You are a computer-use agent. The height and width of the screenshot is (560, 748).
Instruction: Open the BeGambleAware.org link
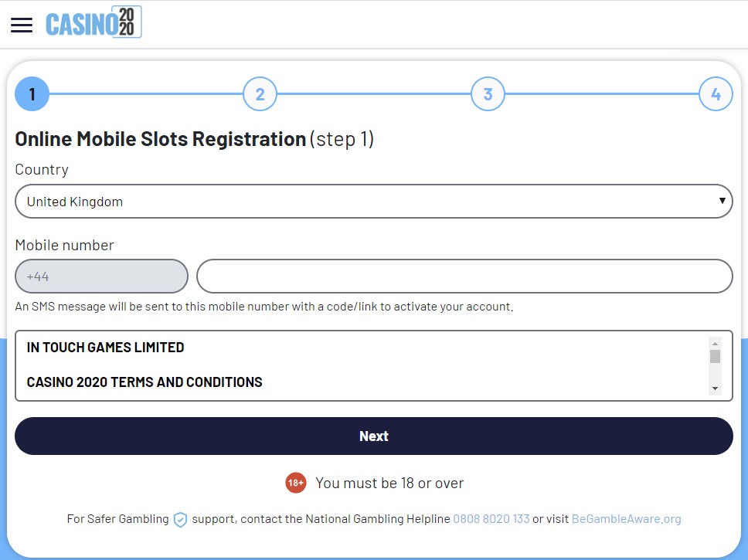[627, 519]
